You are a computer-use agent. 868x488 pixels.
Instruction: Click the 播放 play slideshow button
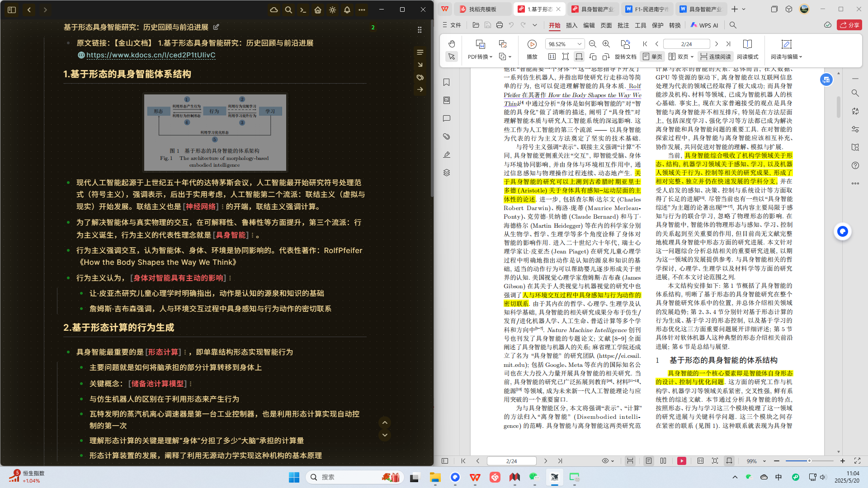pyautogui.click(x=532, y=49)
